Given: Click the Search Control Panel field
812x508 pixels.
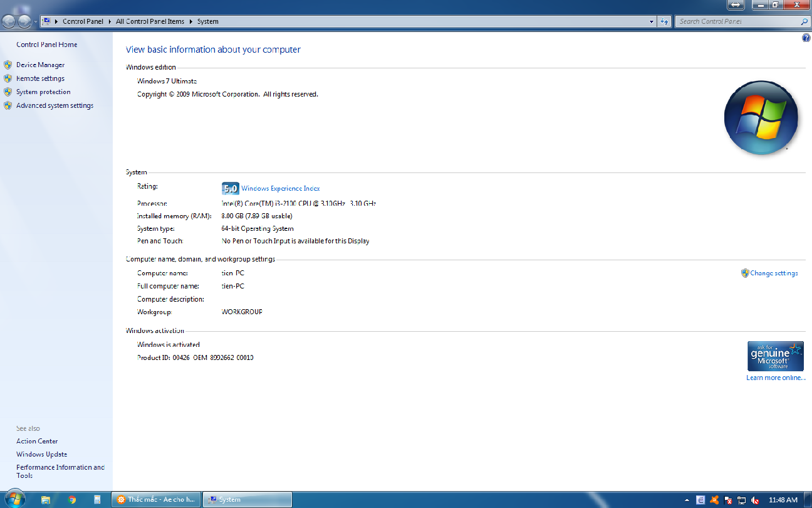Looking at the screenshot, I should 738,21.
